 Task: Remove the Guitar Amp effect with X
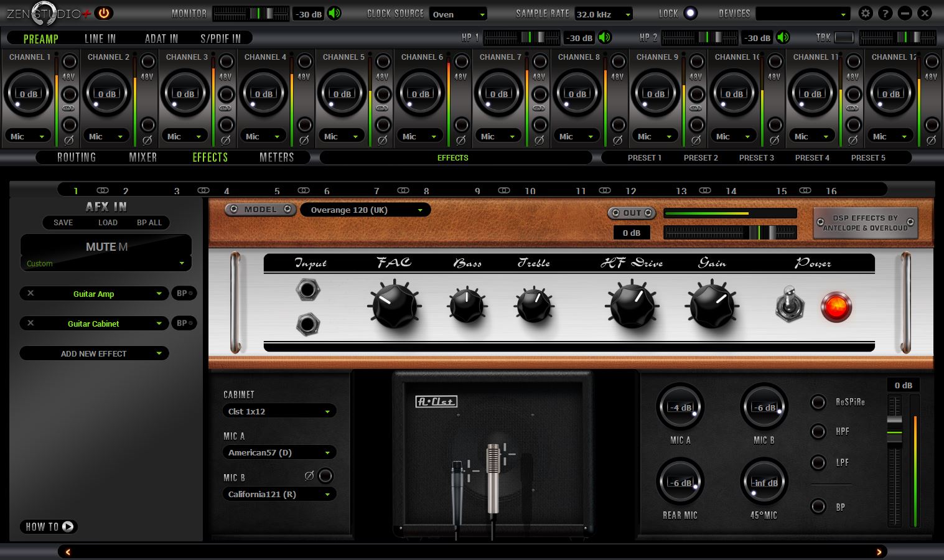click(x=30, y=293)
